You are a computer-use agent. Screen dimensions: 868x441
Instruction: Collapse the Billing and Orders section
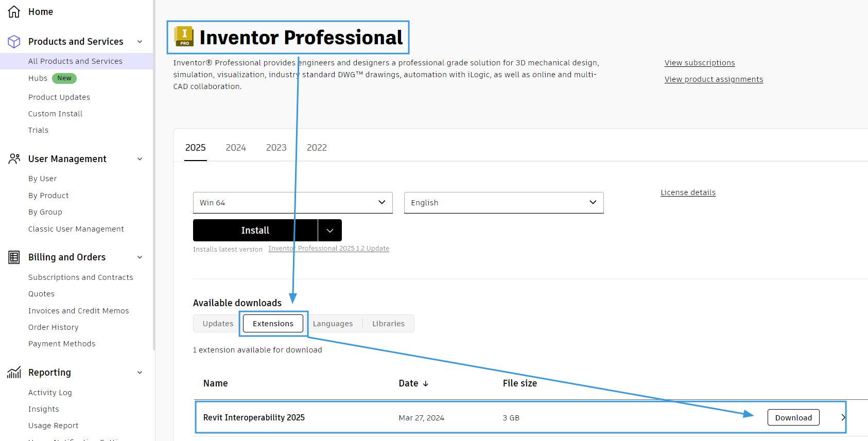point(140,257)
